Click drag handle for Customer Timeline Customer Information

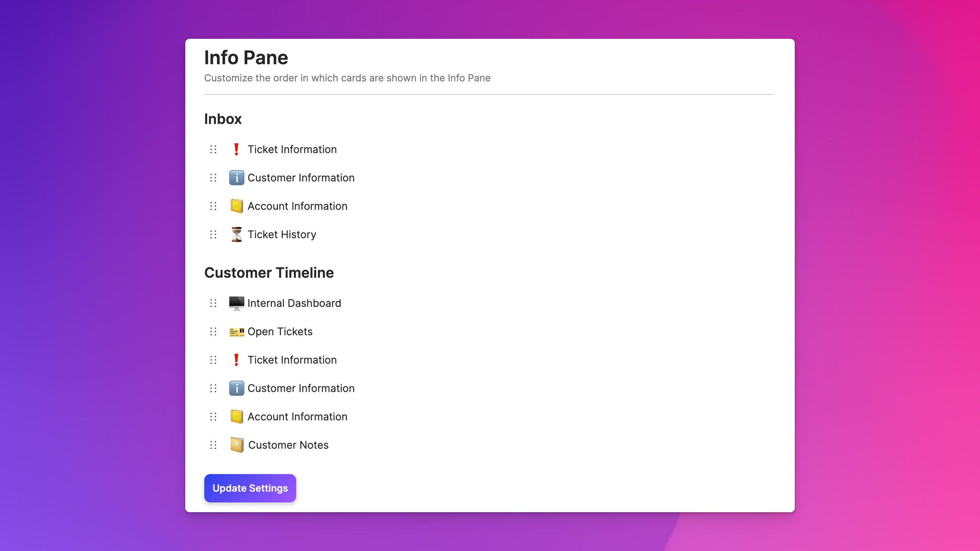[213, 388]
